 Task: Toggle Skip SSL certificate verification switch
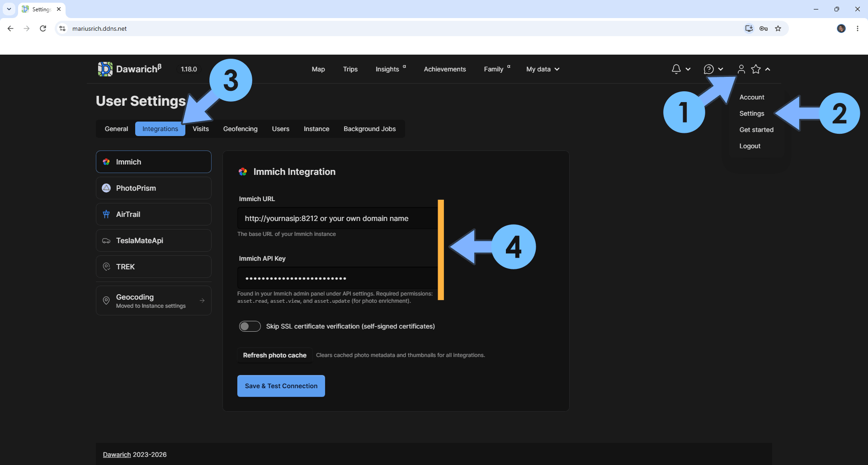click(250, 326)
